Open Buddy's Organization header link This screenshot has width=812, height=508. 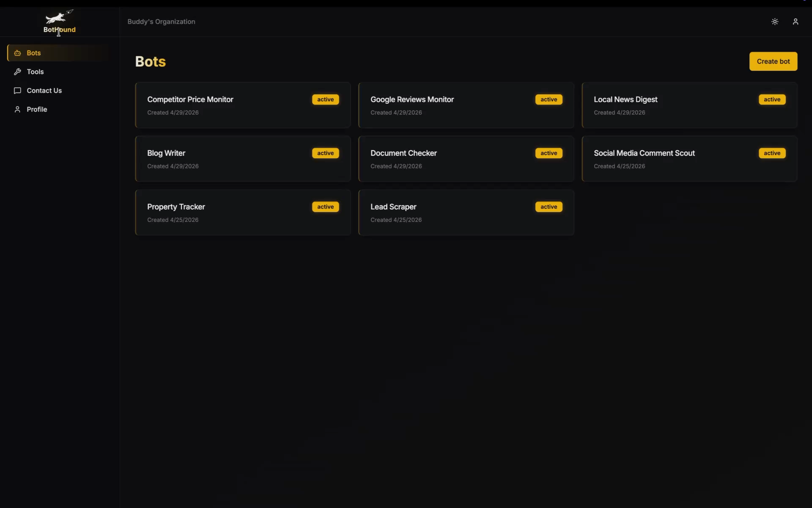[161, 22]
